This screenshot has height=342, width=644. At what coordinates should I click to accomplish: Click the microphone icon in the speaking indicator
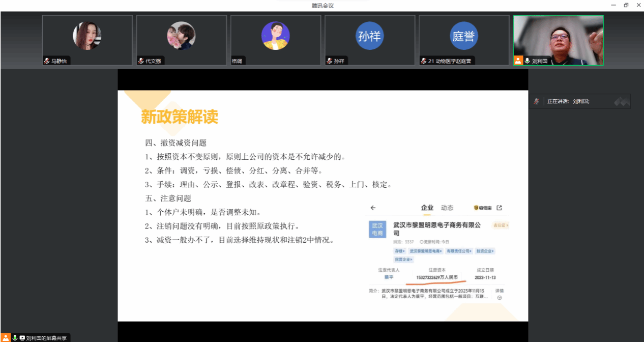tap(536, 101)
